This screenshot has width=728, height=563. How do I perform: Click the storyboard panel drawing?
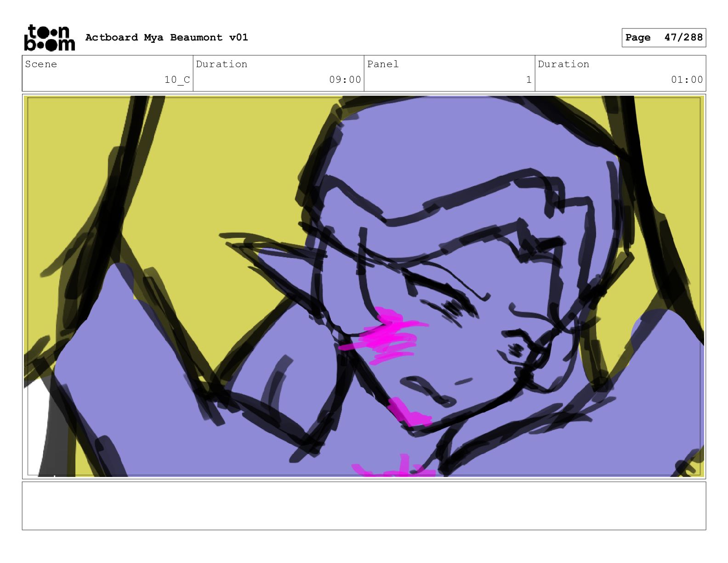tap(364, 286)
